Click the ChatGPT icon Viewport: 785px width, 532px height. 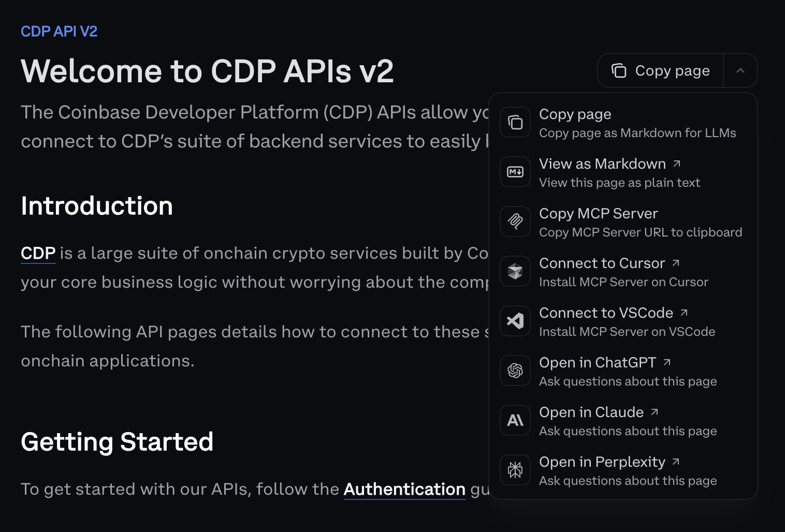click(515, 371)
